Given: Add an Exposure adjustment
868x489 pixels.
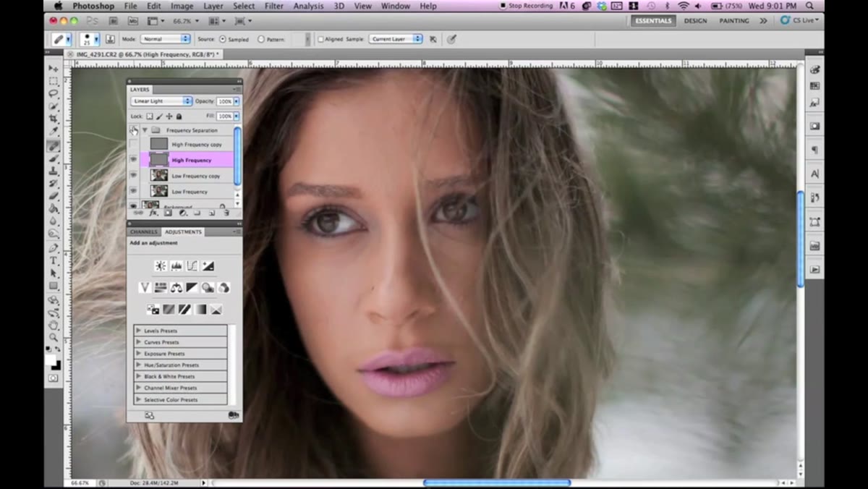Looking at the screenshot, I should tap(208, 266).
